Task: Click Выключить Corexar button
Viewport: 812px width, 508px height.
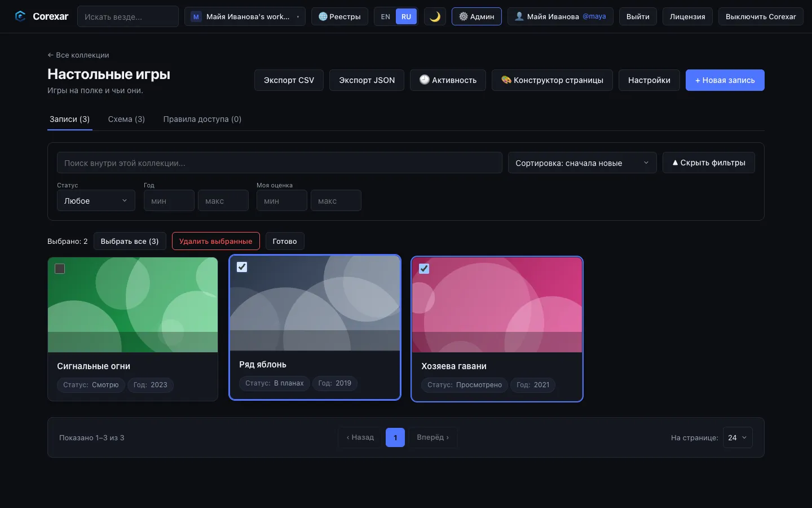Action: coord(761,16)
